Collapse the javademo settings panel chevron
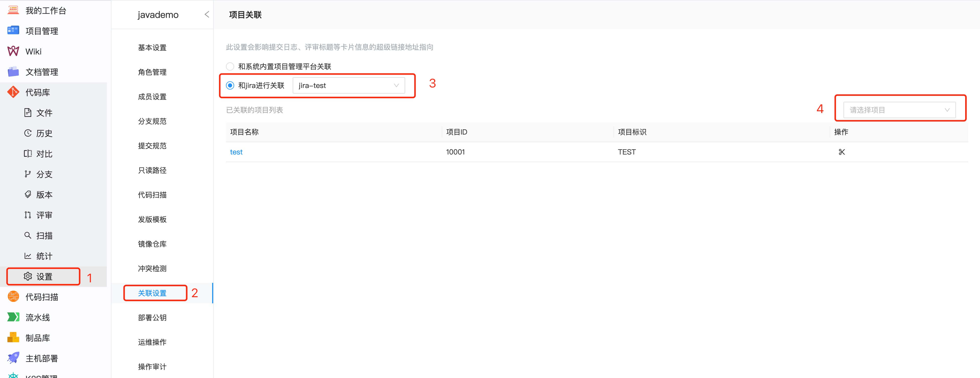The image size is (980, 378). [207, 15]
